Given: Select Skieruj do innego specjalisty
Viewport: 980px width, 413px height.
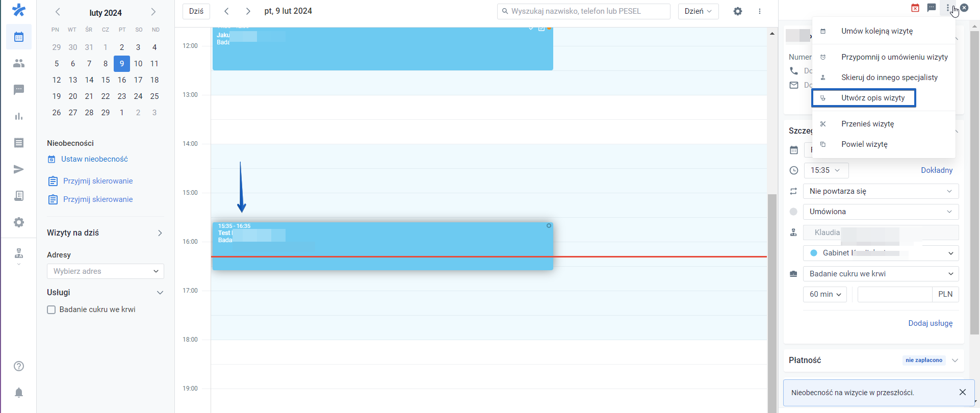Looking at the screenshot, I should 884,78.
